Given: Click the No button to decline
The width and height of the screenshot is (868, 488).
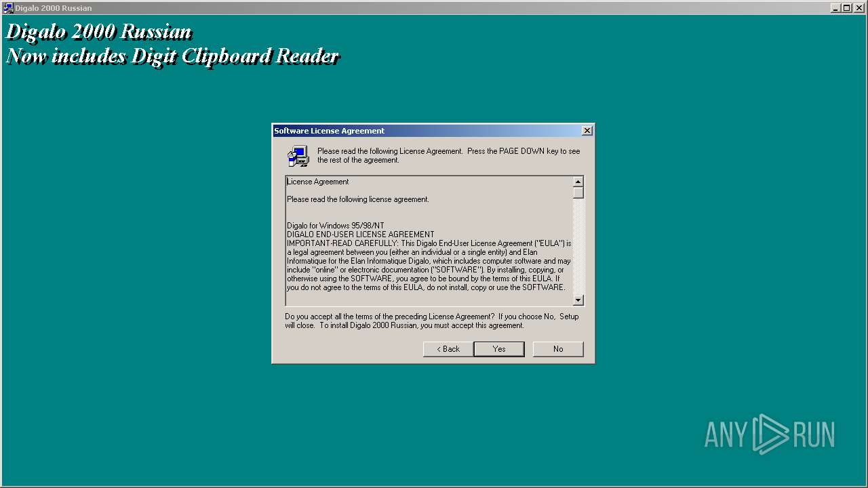Looking at the screenshot, I should pyautogui.click(x=558, y=349).
